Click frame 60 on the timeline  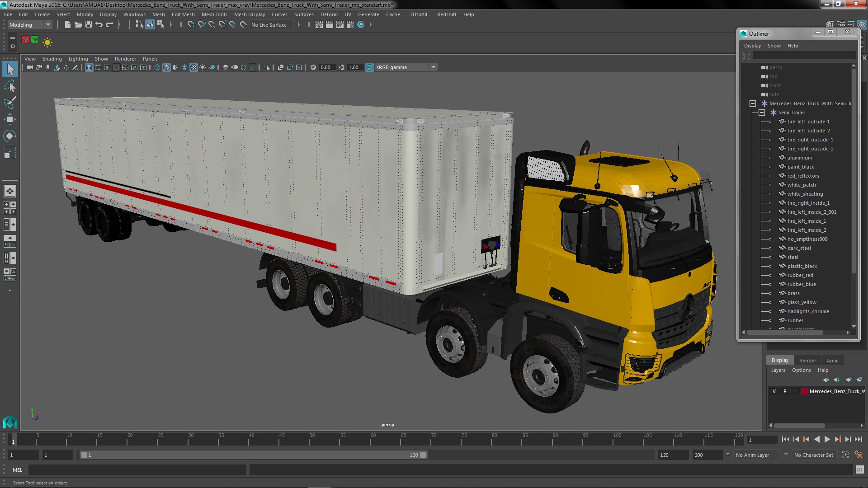(x=373, y=439)
